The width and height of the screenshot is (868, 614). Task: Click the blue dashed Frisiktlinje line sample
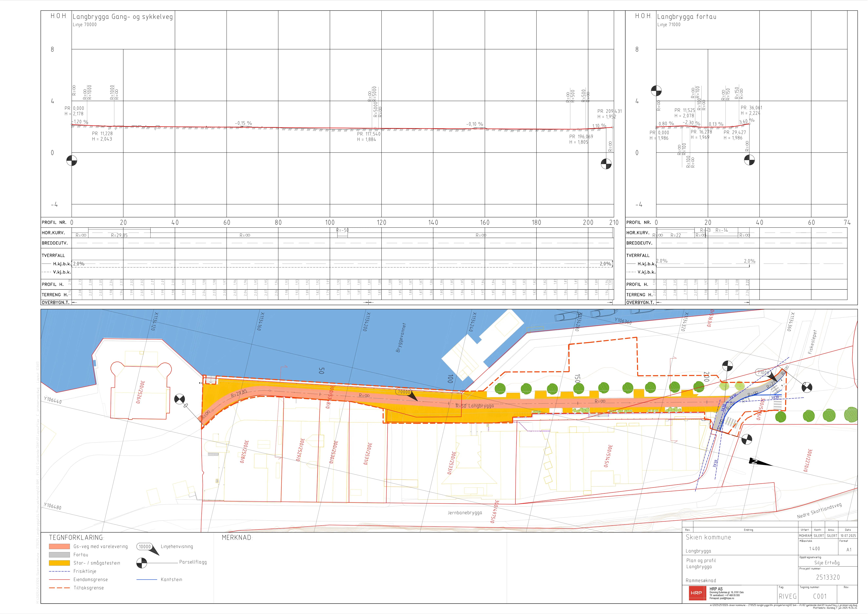click(59, 571)
